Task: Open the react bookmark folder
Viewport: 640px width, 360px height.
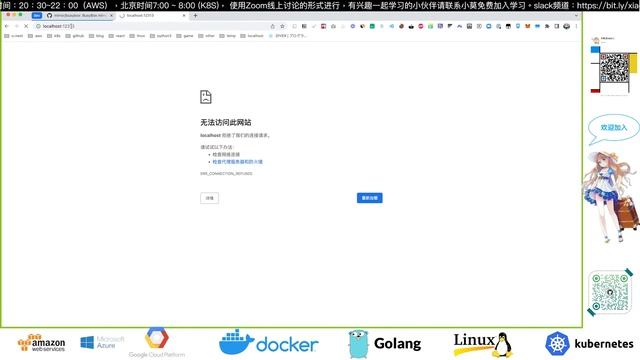Action: [x=117, y=36]
